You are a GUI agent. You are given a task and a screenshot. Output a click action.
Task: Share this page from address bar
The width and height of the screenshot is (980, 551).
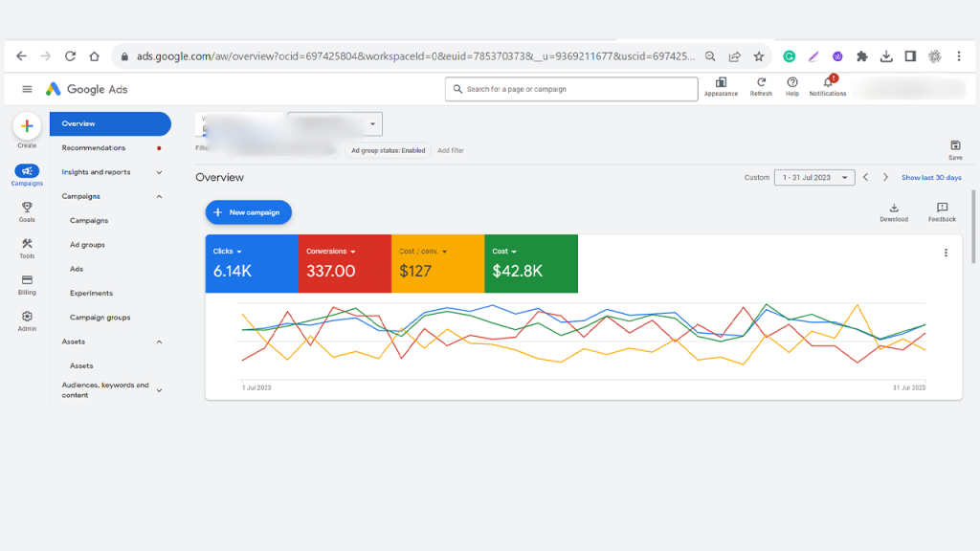[x=734, y=56]
